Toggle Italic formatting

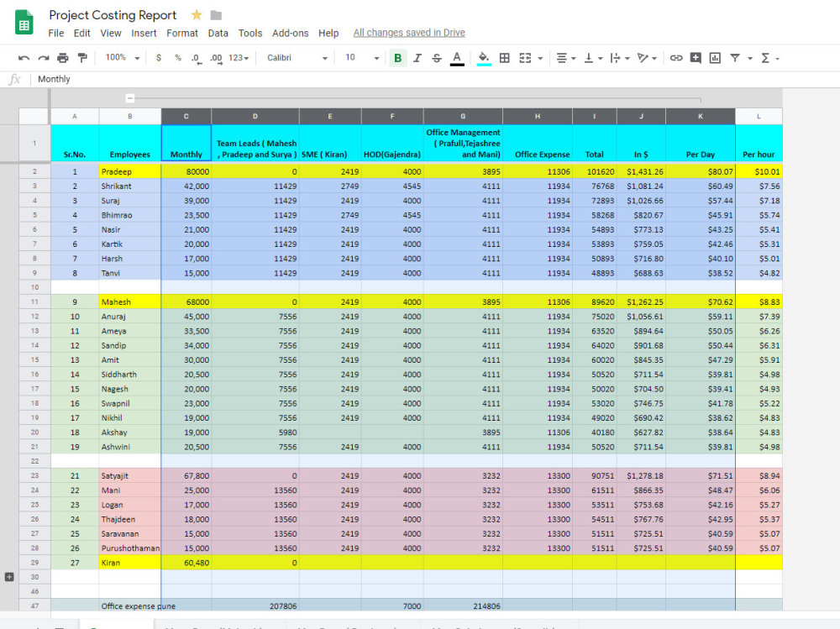(x=417, y=58)
